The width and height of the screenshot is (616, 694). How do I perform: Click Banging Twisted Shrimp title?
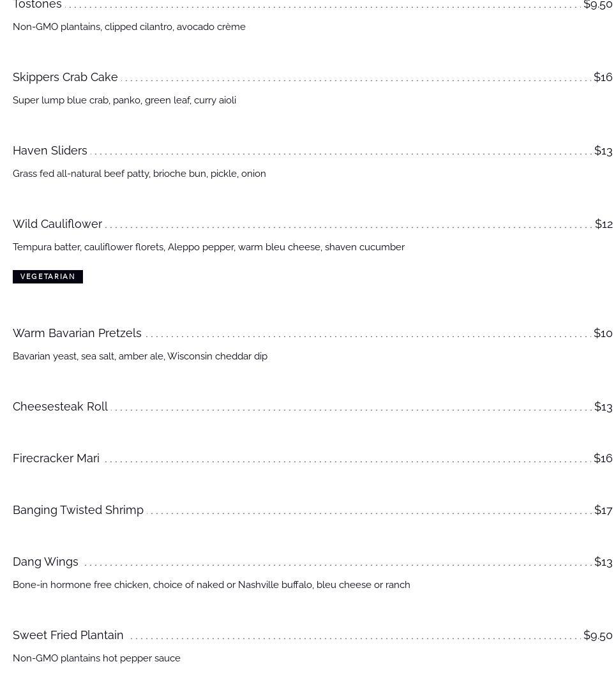click(78, 510)
